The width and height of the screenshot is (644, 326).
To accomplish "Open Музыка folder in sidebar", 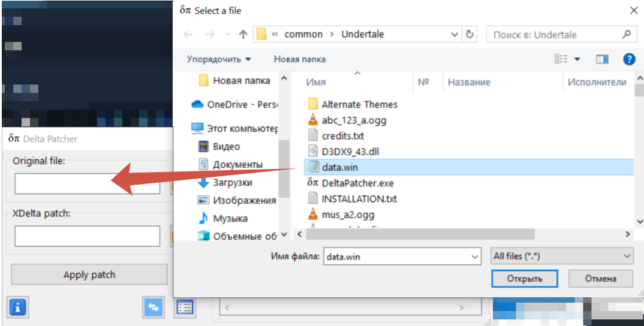I will pos(230,218).
